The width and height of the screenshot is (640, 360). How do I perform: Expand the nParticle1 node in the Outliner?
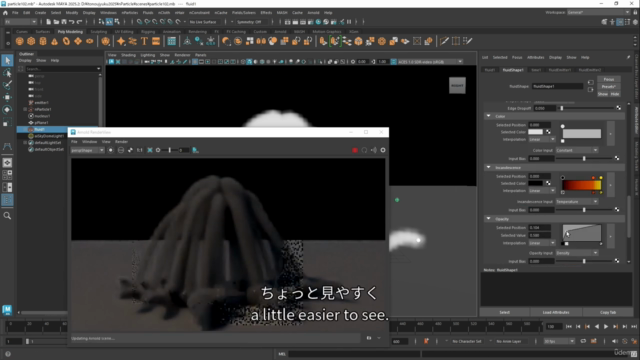tap(25, 109)
